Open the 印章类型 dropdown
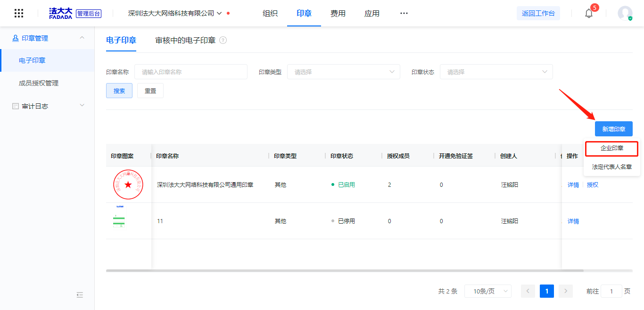 pyautogui.click(x=344, y=72)
